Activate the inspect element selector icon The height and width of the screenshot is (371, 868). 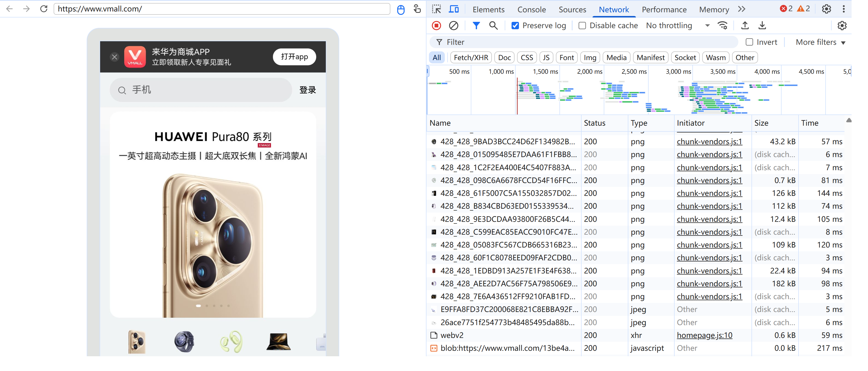436,9
